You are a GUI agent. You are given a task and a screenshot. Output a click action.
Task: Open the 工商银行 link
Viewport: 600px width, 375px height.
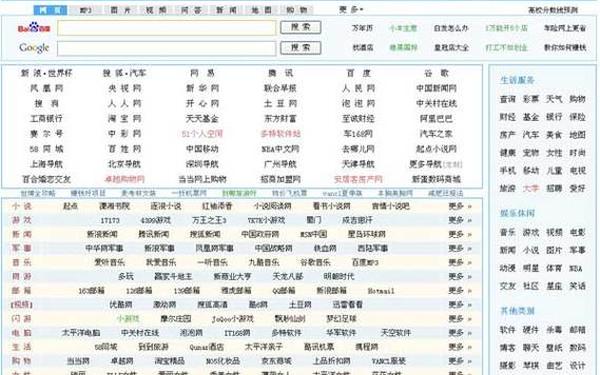[x=46, y=119]
